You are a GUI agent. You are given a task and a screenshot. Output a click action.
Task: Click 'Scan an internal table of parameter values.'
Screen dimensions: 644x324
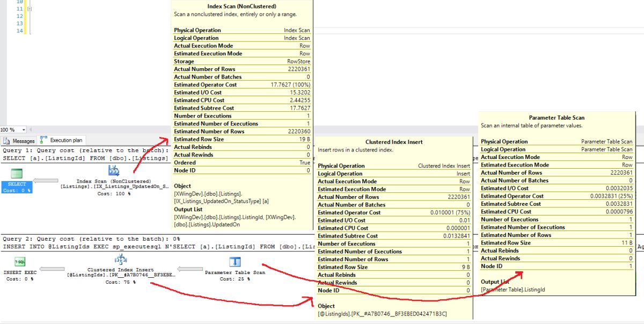point(532,126)
